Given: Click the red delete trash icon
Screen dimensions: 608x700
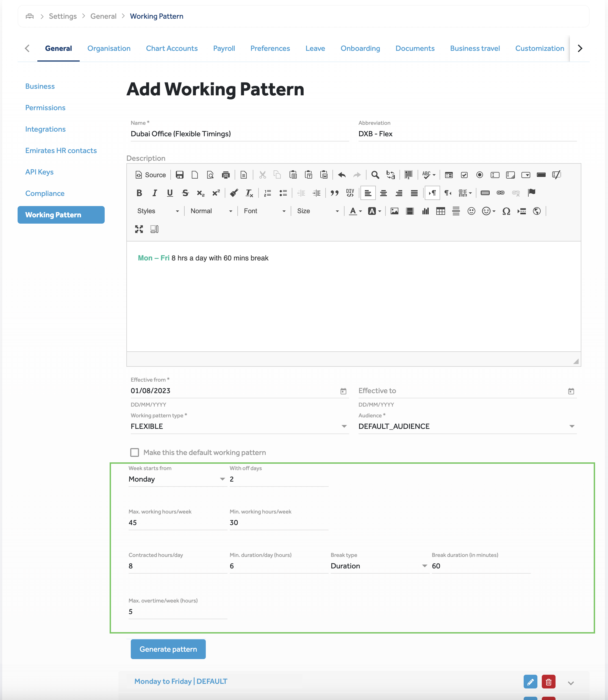Looking at the screenshot, I should coord(548,682).
